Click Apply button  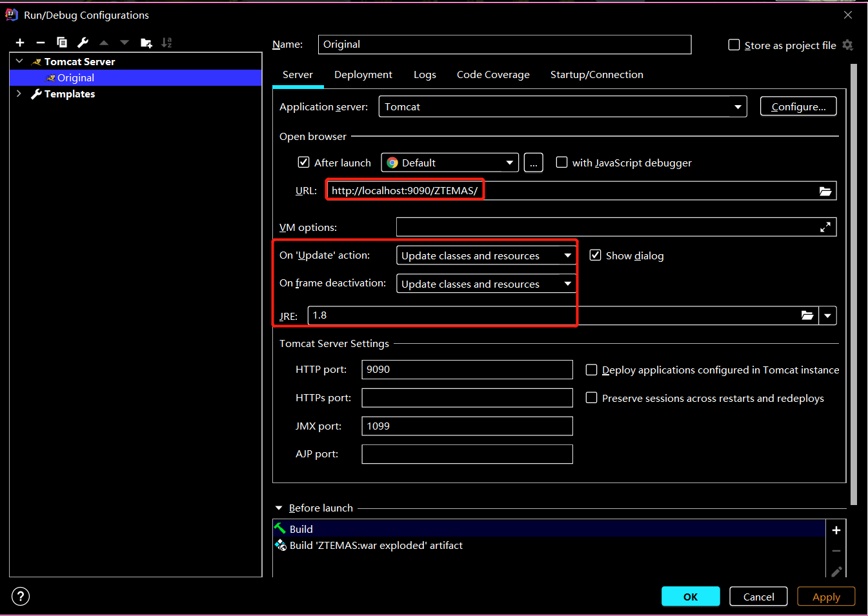pyautogui.click(x=826, y=597)
